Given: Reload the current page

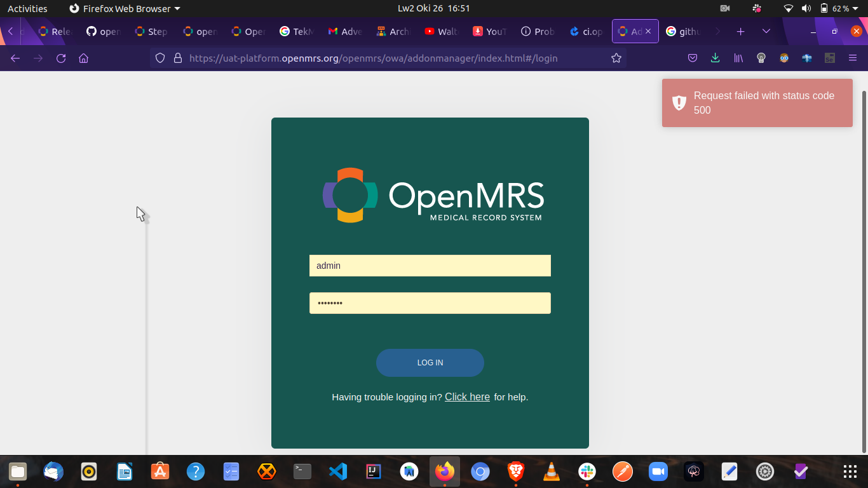Looking at the screenshot, I should pyautogui.click(x=61, y=58).
